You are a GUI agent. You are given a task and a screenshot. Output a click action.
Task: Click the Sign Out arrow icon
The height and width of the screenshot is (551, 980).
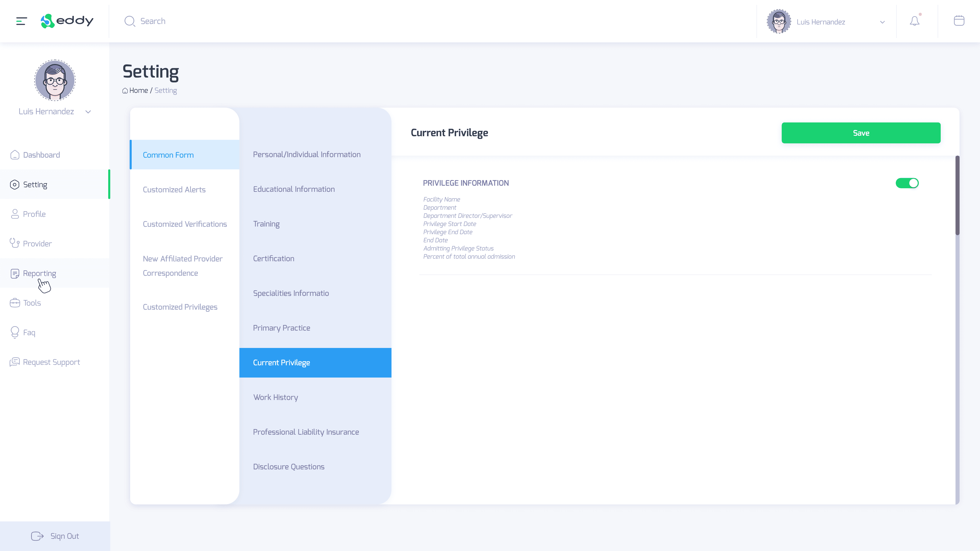click(37, 536)
